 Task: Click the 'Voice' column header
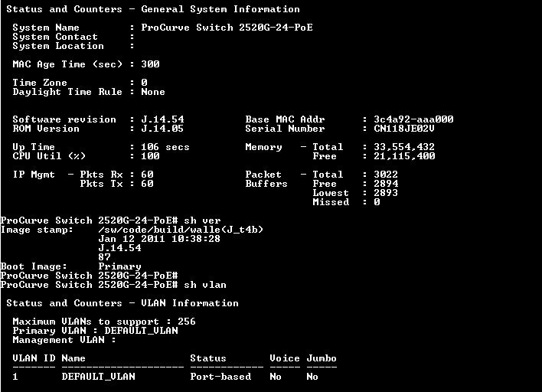coord(285,358)
